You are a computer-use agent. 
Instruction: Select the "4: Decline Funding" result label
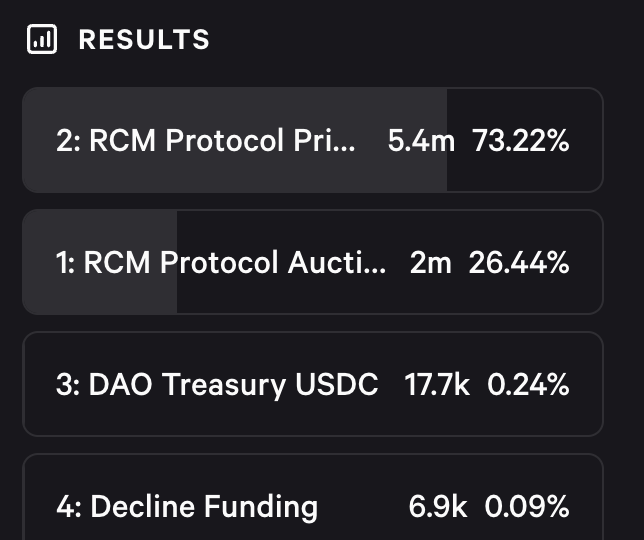(x=186, y=507)
